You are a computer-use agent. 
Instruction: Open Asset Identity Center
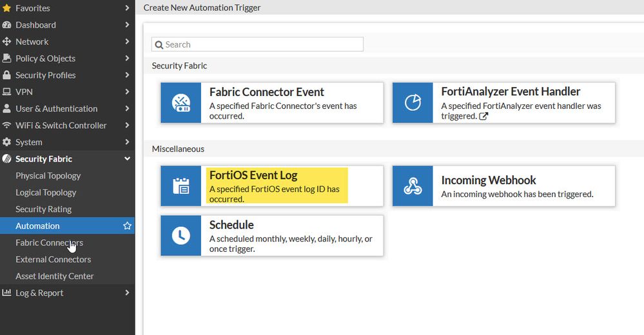tap(55, 276)
